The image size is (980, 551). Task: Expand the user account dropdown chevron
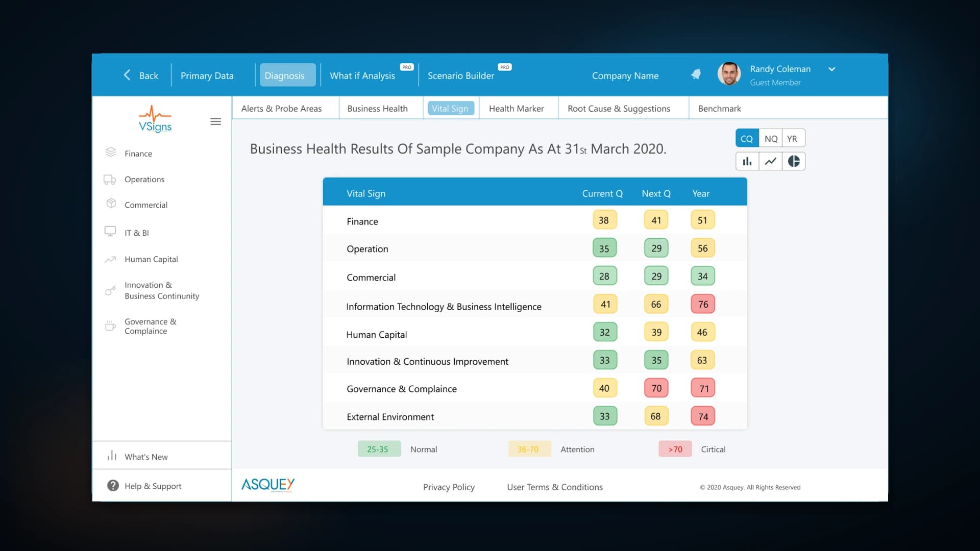coord(831,69)
